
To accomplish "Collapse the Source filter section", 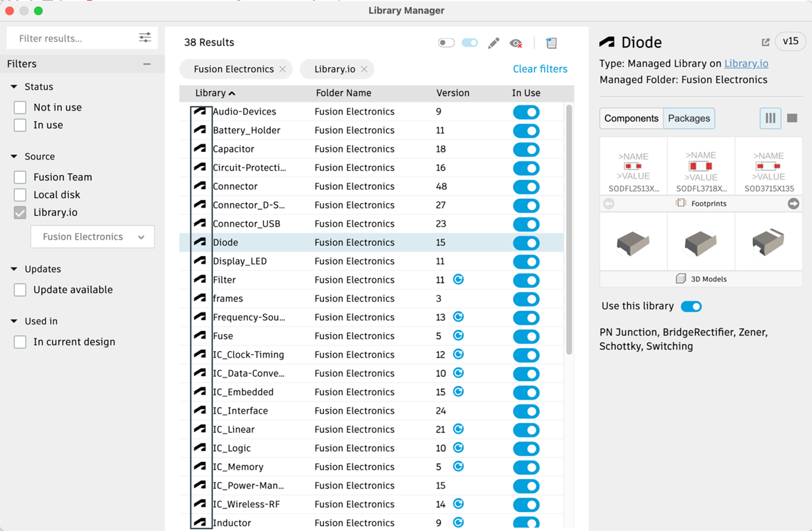I will pos(14,156).
